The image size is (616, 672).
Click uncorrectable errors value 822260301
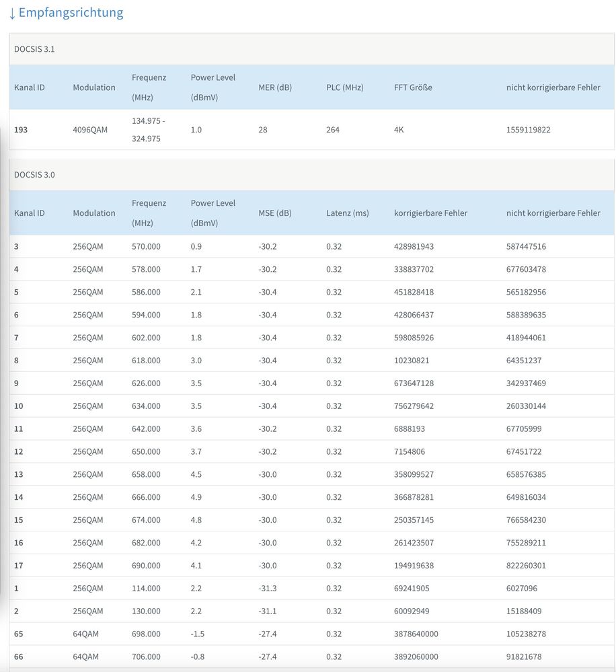526,566
